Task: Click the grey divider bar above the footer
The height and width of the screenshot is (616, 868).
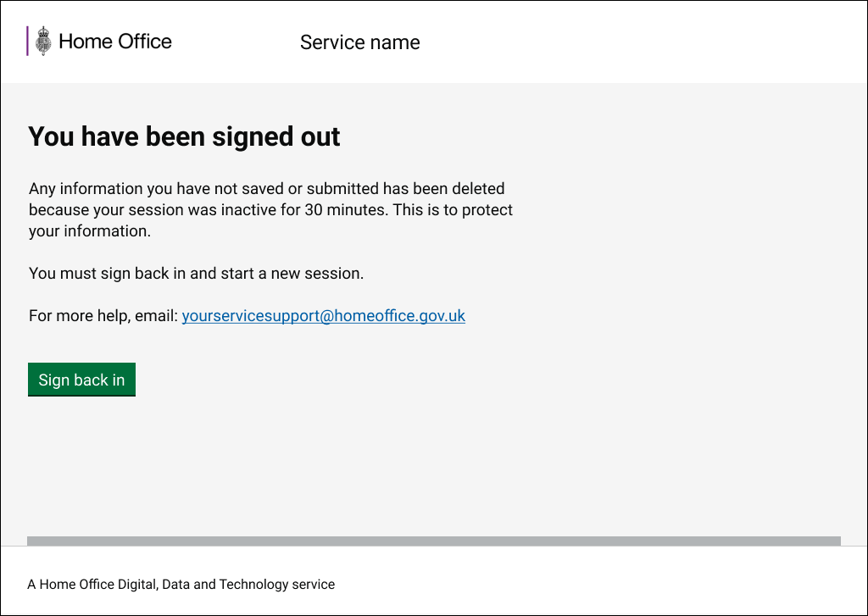Action: pyautogui.click(x=433, y=541)
